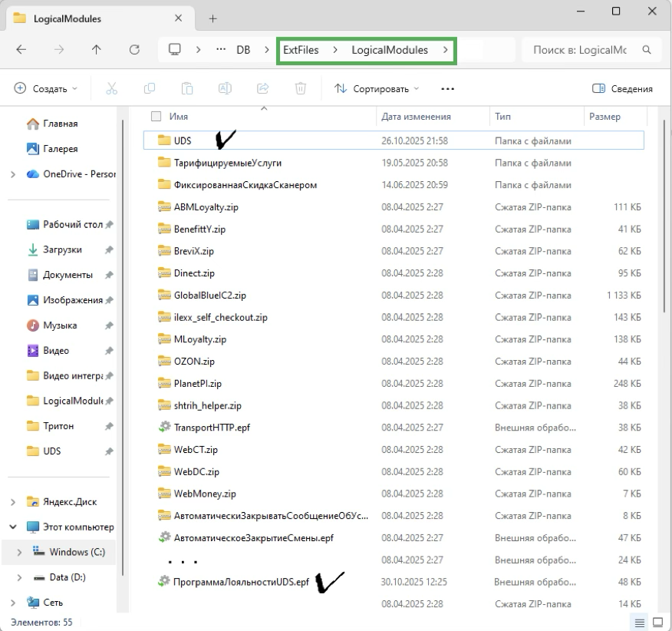Select Windows (C:) drive in sidebar
The width and height of the screenshot is (672, 631).
(77, 552)
